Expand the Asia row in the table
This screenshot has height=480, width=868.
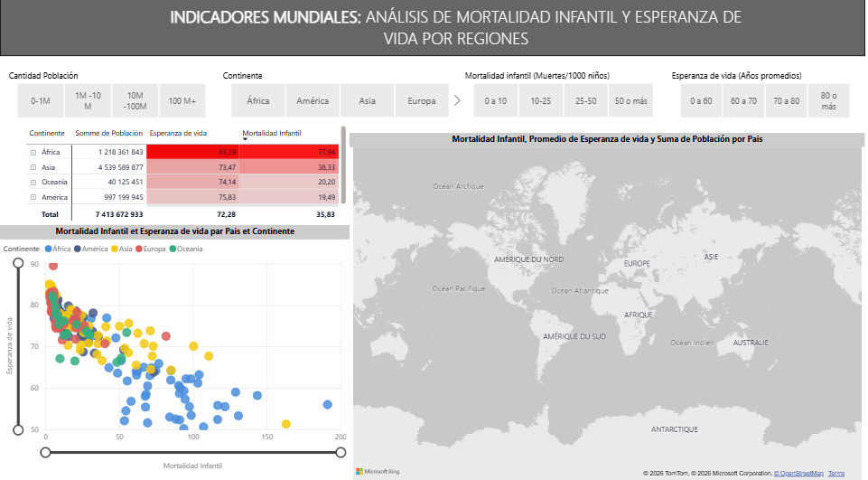pyautogui.click(x=33, y=167)
